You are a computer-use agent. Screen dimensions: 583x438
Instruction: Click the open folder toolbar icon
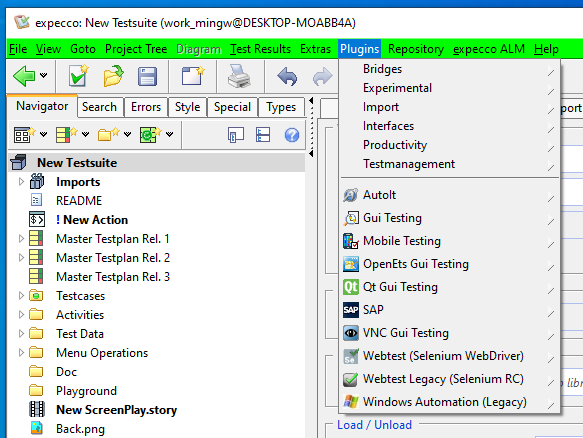(x=113, y=76)
